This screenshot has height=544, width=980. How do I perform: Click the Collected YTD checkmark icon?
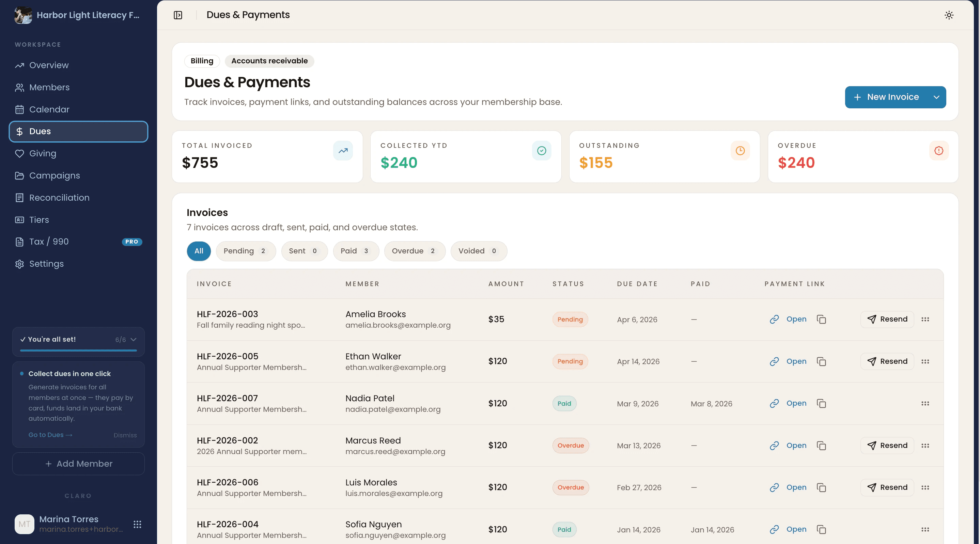pyautogui.click(x=541, y=151)
